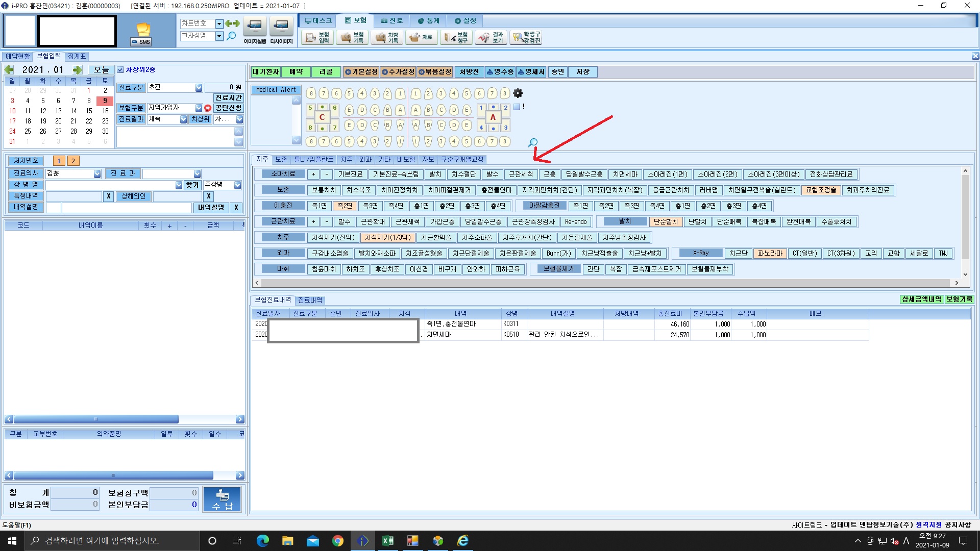The height and width of the screenshot is (551, 980).
Task: Click the sticky note memo icon
Action: [143, 29]
